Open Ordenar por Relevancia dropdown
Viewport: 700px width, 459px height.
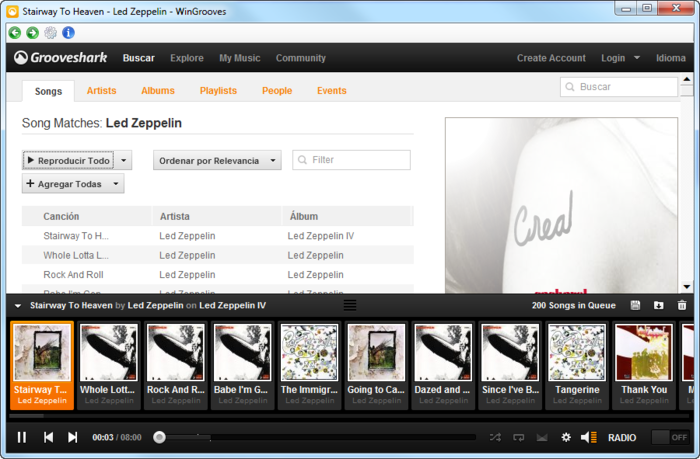tap(217, 160)
